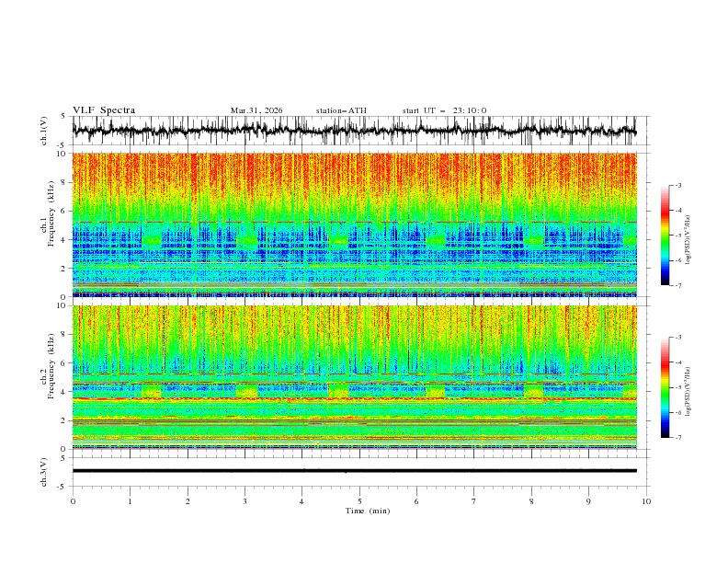Click time axis tick label '7'
Viewport: 728px width, 563px height.
pyautogui.click(x=474, y=501)
